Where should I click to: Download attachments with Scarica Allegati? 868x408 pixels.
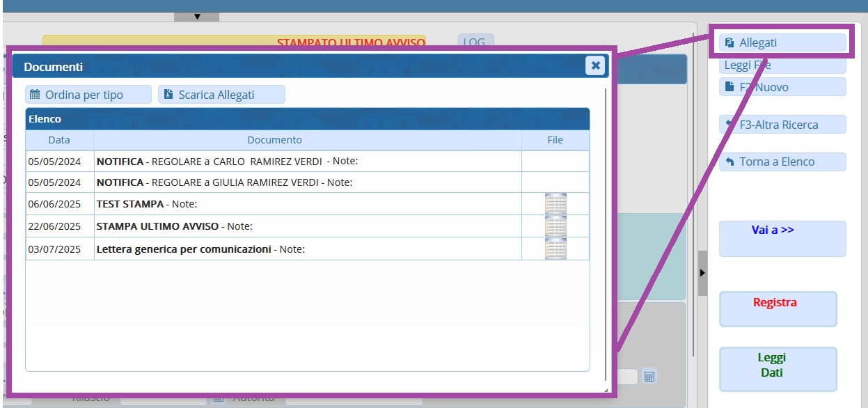point(221,95)
